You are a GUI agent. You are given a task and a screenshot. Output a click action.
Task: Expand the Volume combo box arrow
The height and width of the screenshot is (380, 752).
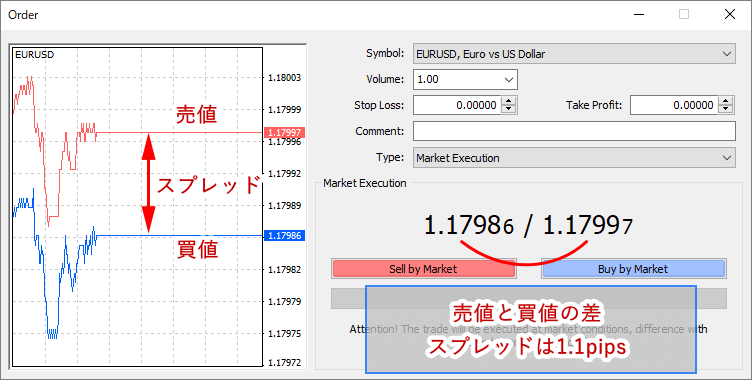click(509, 80)
